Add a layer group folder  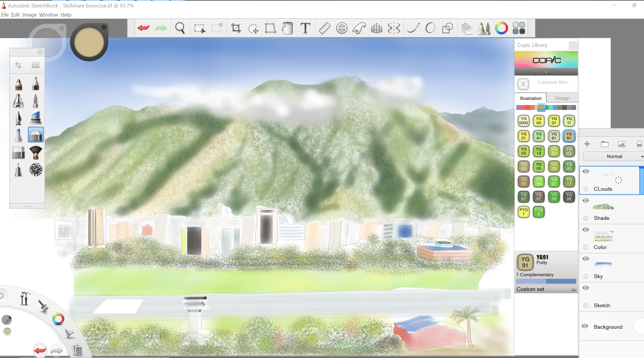tap(605, 144)
